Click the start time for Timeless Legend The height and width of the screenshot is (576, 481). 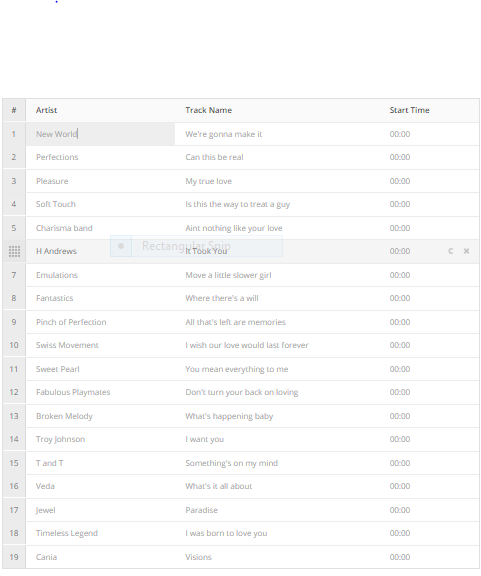pos(400,533)
